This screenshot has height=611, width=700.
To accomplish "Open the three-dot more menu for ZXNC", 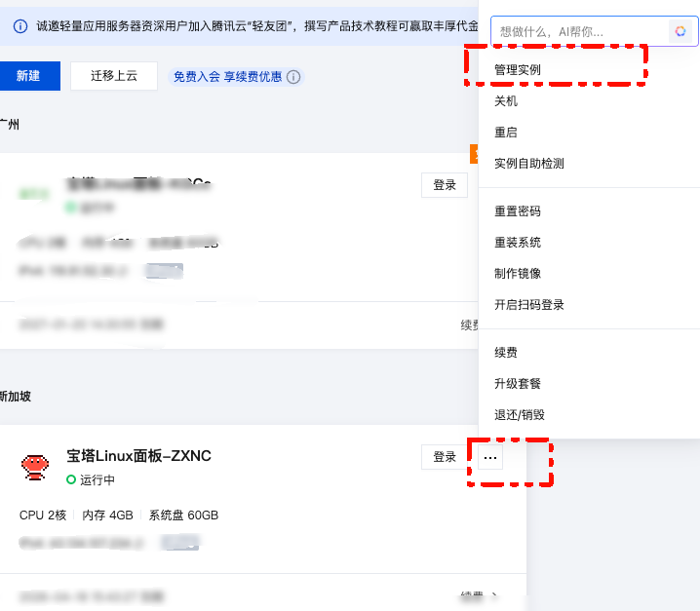I will 490,457.
